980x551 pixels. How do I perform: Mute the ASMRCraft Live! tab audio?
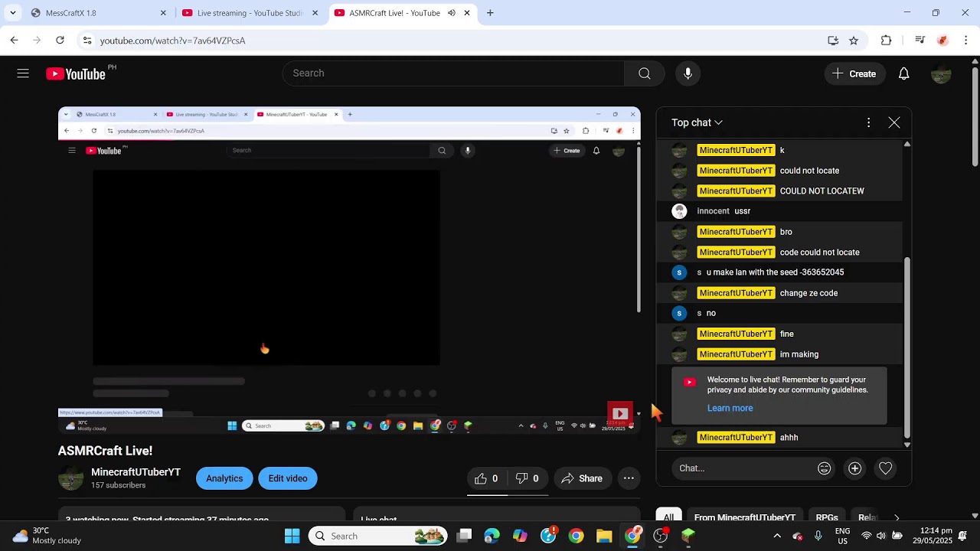[x=452, y=13]
